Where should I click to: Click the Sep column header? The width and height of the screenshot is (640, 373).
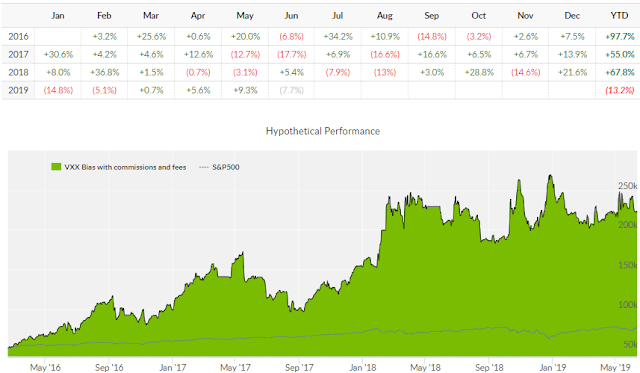(x=431, y=16)
